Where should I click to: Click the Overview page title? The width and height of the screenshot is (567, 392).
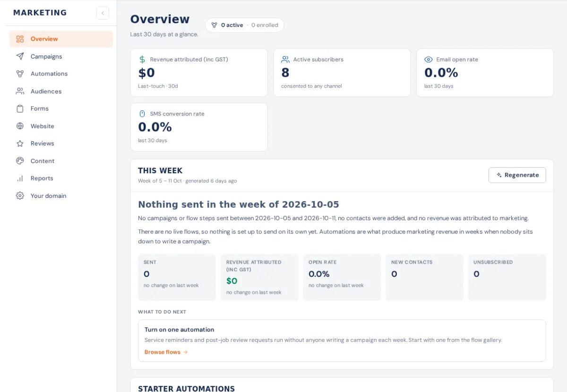click(x=160, y=19)
